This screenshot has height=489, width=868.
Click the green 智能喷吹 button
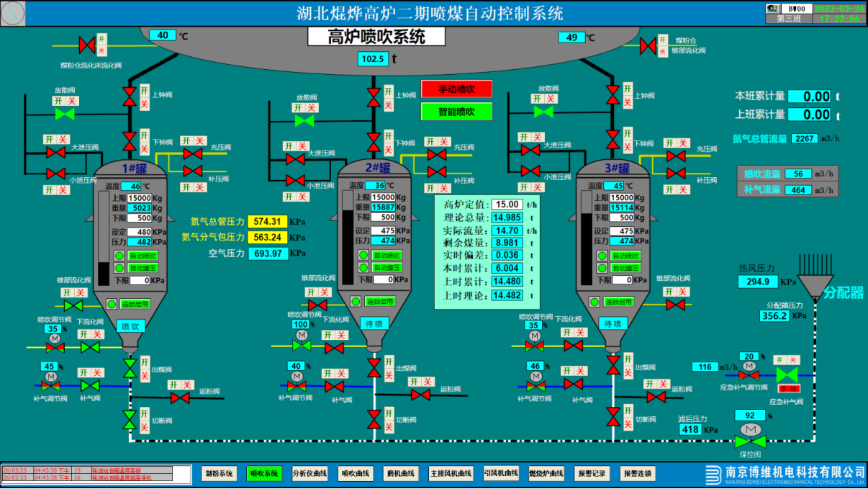[456, 112]
